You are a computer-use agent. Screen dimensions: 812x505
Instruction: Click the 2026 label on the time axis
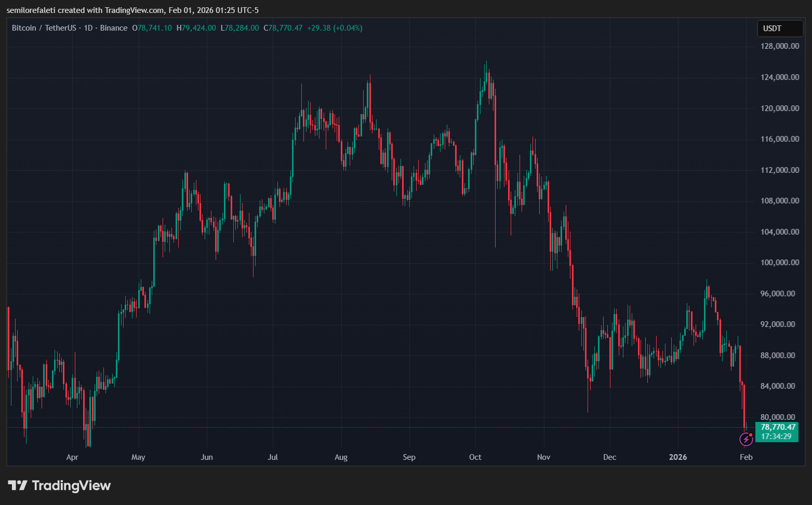pos(677,457)
